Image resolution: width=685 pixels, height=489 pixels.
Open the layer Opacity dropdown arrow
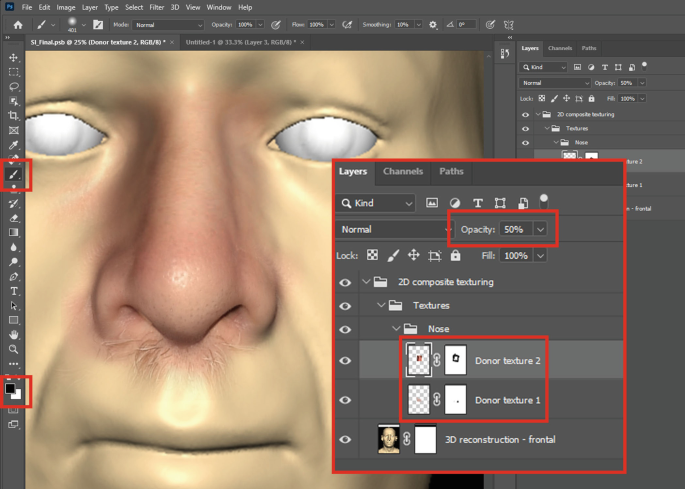(541, 229)
